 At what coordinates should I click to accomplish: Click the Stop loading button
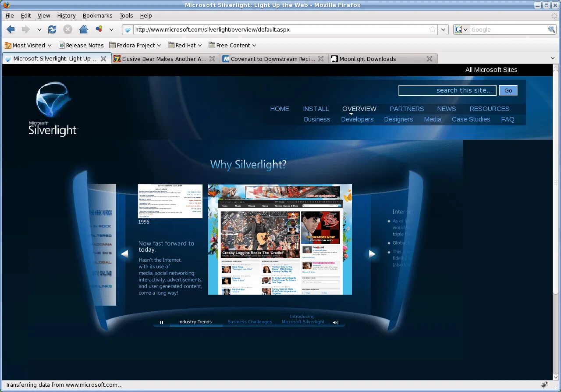(67, 29)
